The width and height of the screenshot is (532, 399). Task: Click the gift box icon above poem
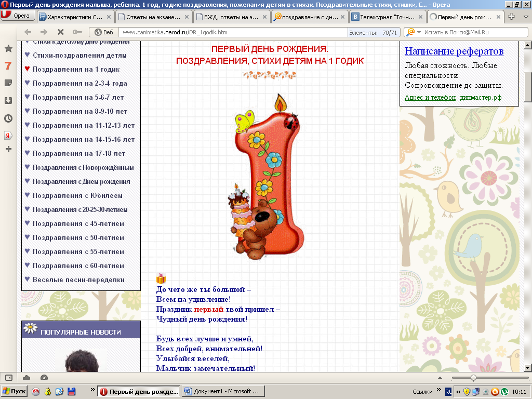tap(161, 278)
